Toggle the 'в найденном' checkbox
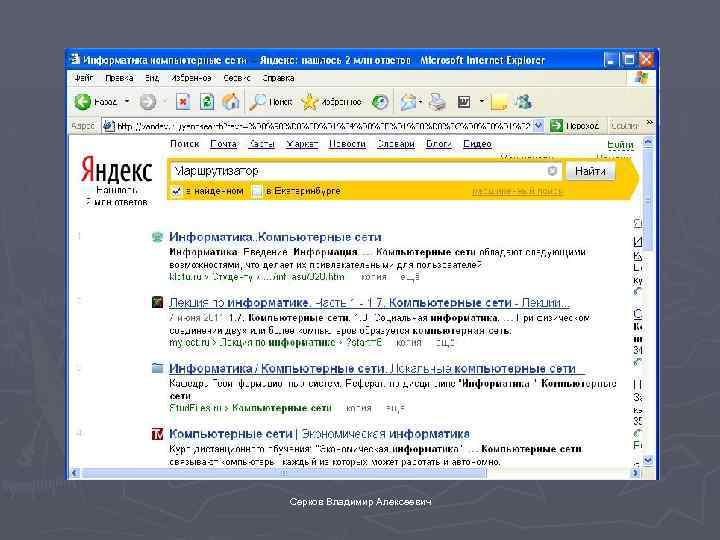The width and height of the screenshot is (720, 540). pos(176,191)
